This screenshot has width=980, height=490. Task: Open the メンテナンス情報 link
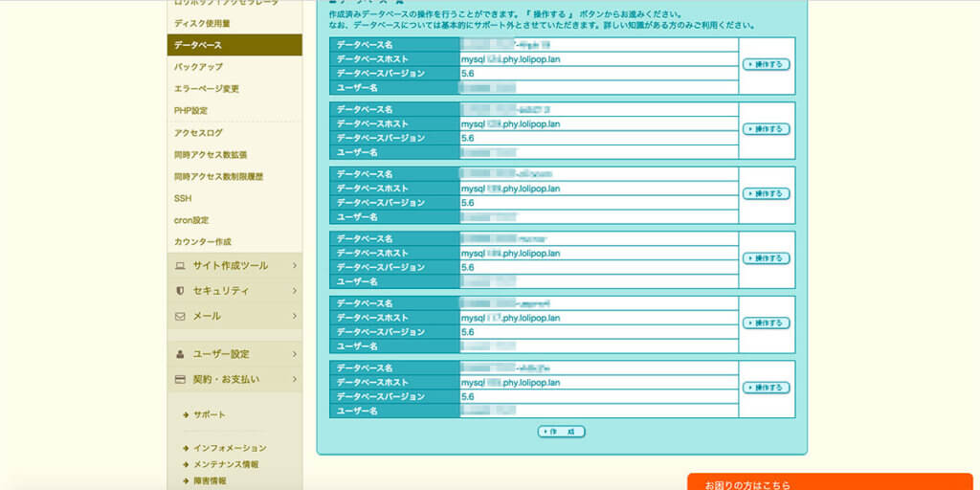226,464
